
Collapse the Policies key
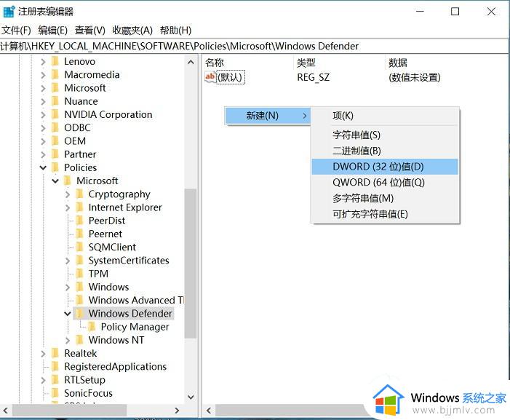coord(43,167)
